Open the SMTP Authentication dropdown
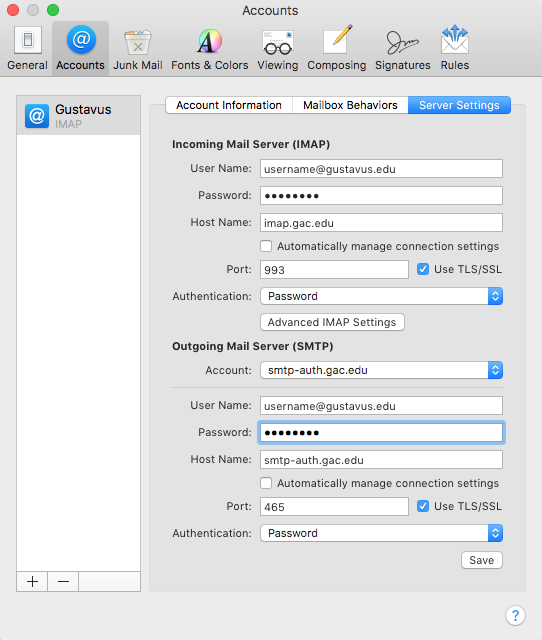This screenshot has height=640, width=542. pos(381,533)
